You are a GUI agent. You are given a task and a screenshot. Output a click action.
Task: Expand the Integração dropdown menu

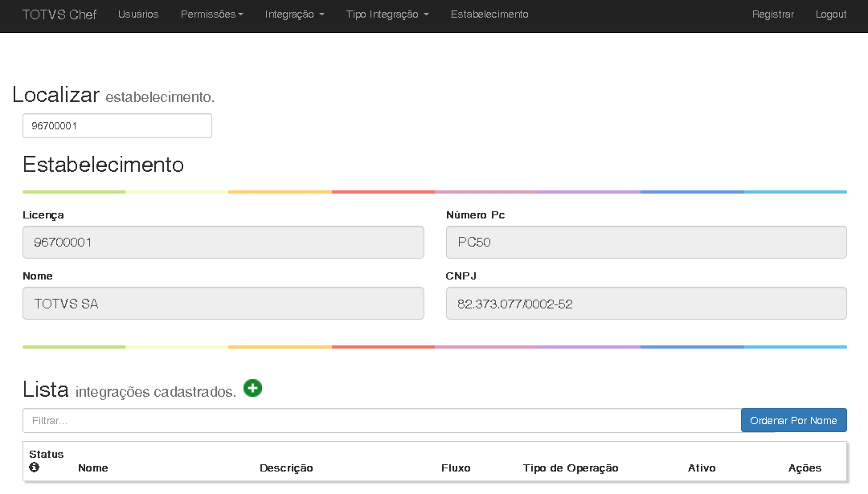(x=294, y=14)
